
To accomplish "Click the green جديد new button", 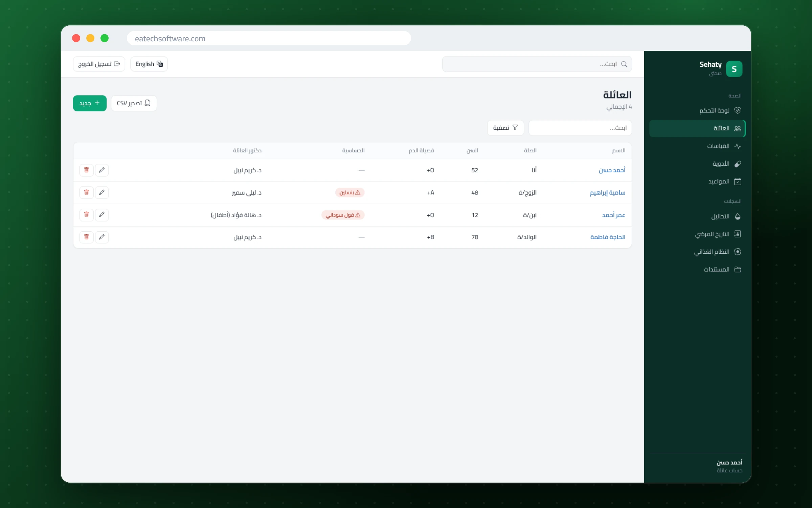I will [90, 103].
